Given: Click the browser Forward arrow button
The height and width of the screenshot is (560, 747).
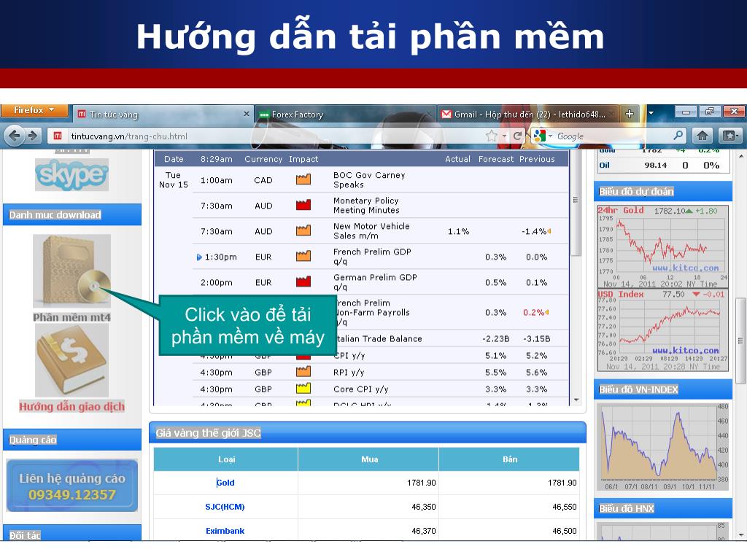Looking at the screenshot, I should [x=33, y=136].
